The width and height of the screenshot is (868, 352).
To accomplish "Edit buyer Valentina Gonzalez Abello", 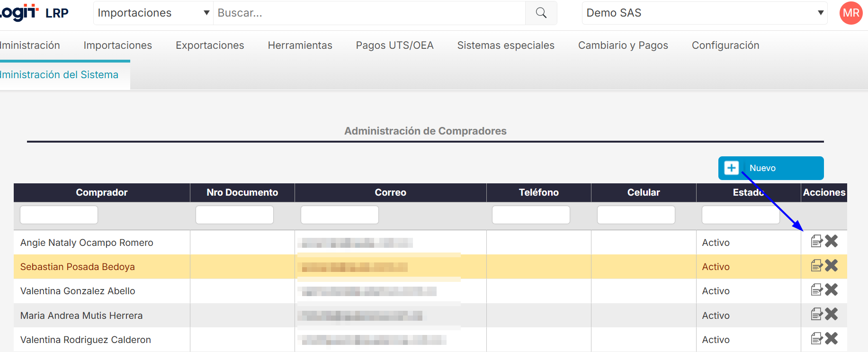I will pyautogui.click(x=817, y=289).
